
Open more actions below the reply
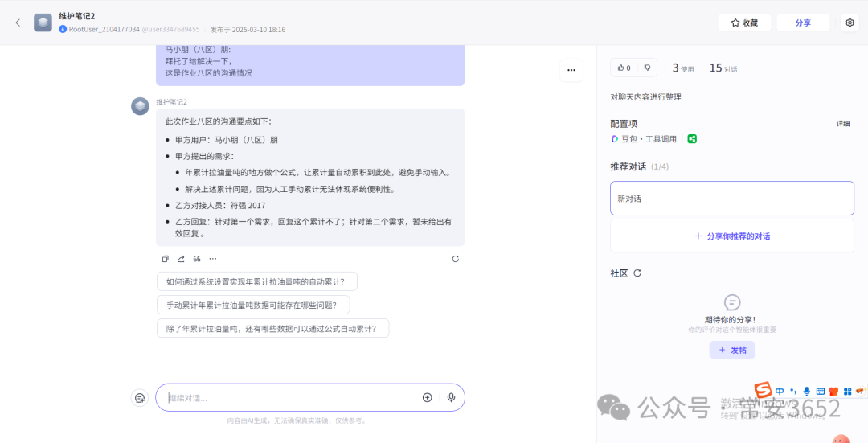pos(212,259)
